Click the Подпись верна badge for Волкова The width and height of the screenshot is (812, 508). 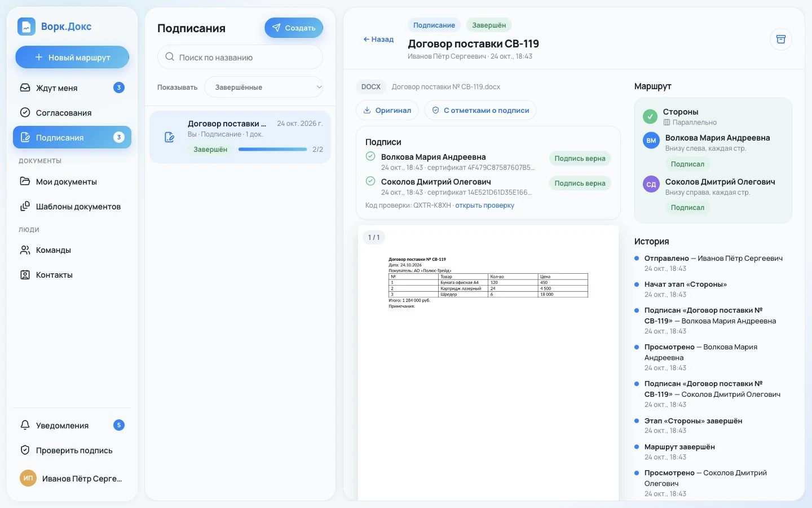pos(580,159)
